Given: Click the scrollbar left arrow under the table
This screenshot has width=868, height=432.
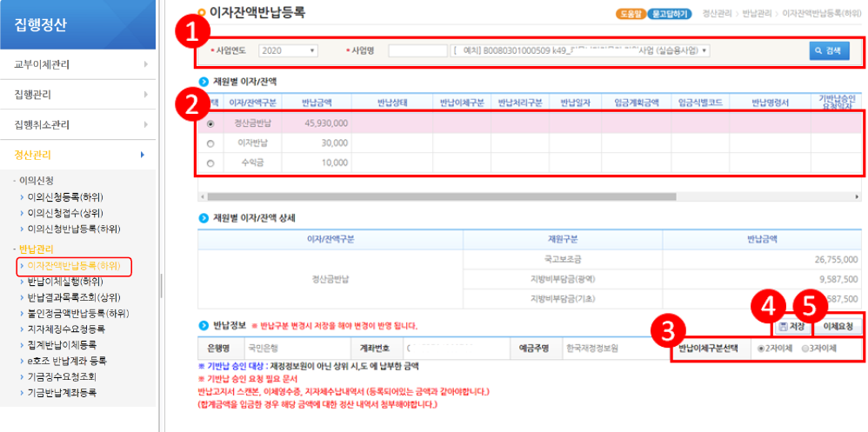Looking at the screenshot, I should 202,196.
